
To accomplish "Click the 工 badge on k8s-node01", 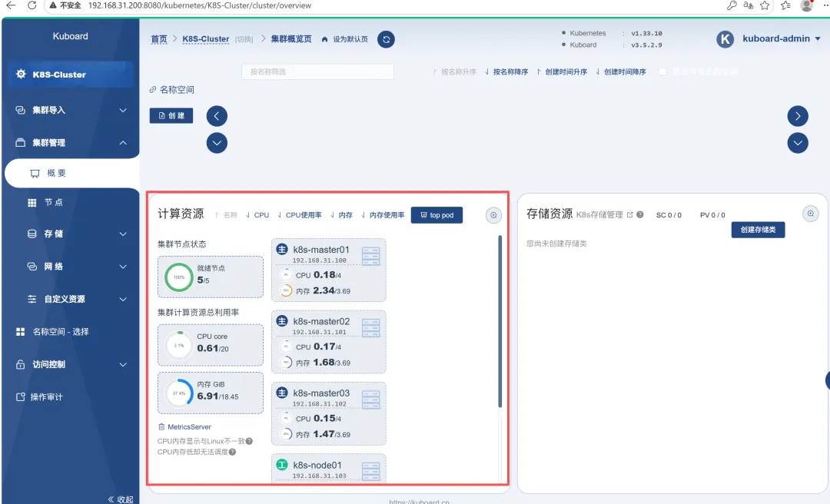I will (x=282, y=465).
